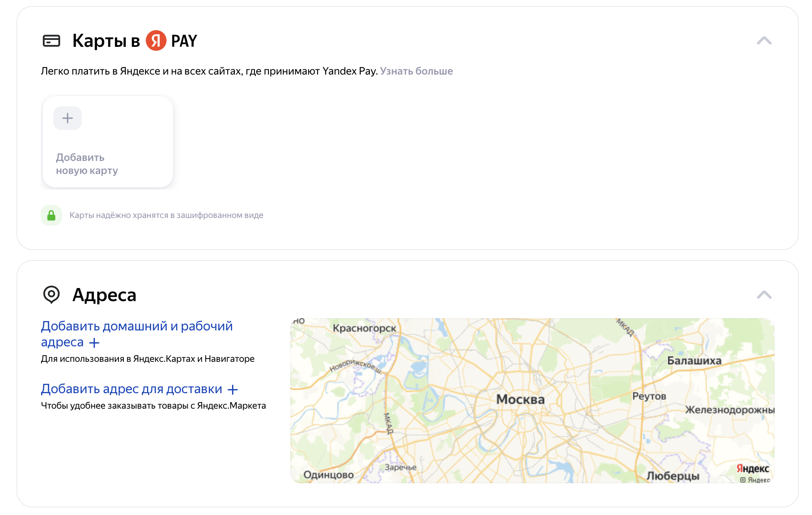The image size is (812, 515).
Task: Click the green lock security icon
Action: [51, 215]
